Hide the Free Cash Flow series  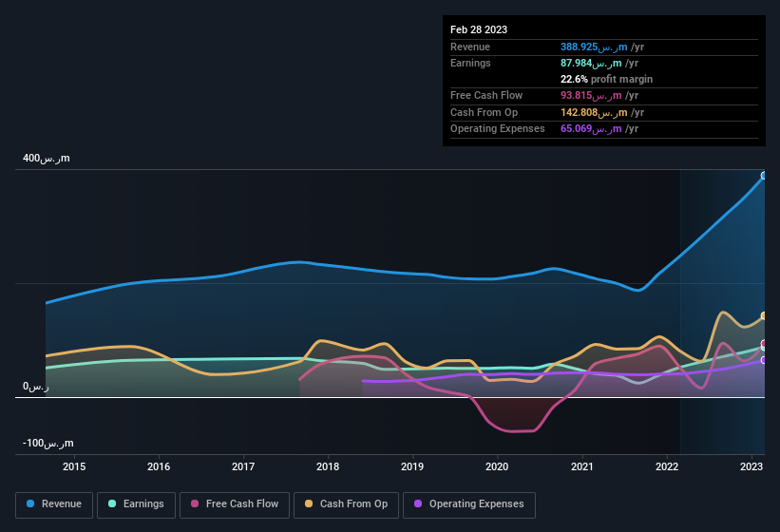[235, 504]
